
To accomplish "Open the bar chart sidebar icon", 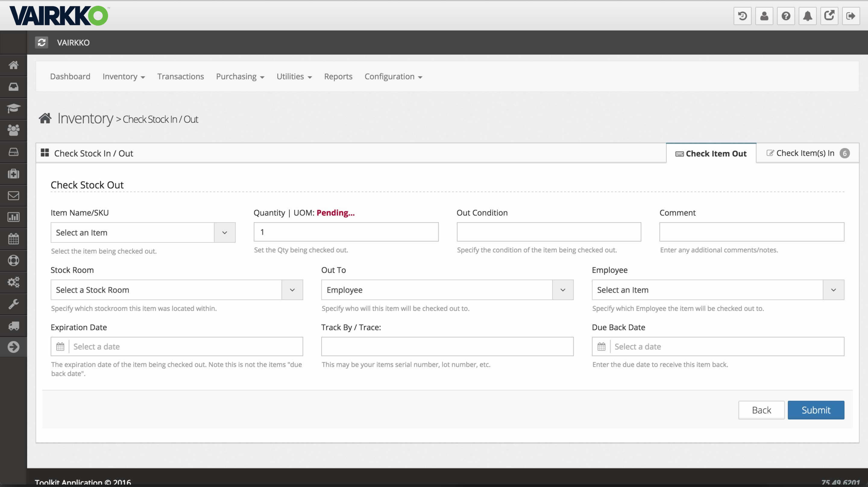I will pyautogui.click(x=14, y=217).
